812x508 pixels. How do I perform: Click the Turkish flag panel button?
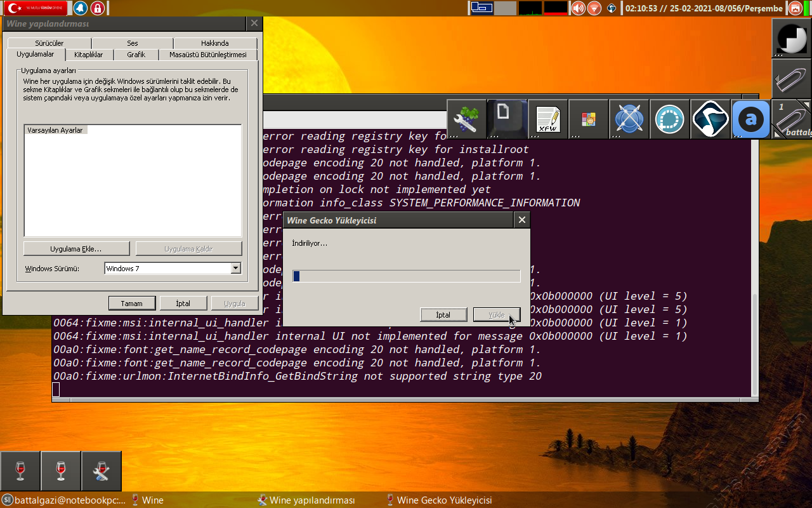(x=36, y=8)
